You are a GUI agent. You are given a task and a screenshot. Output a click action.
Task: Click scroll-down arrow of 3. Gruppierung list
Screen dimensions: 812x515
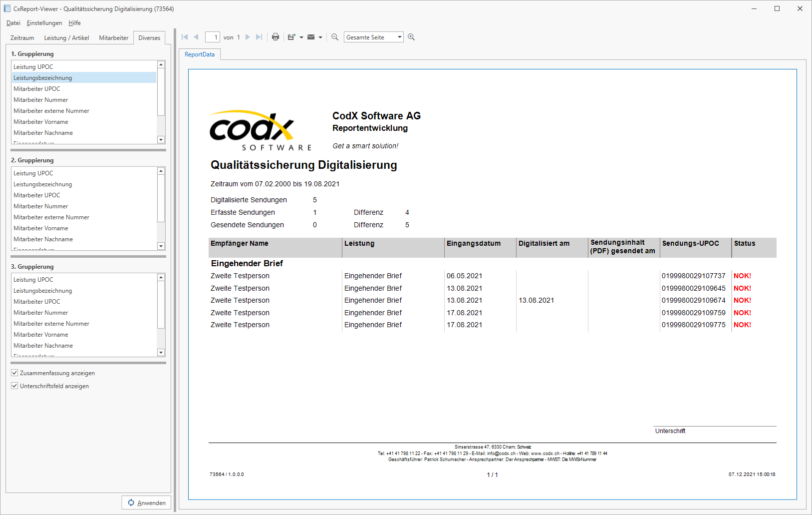point(161,353)
